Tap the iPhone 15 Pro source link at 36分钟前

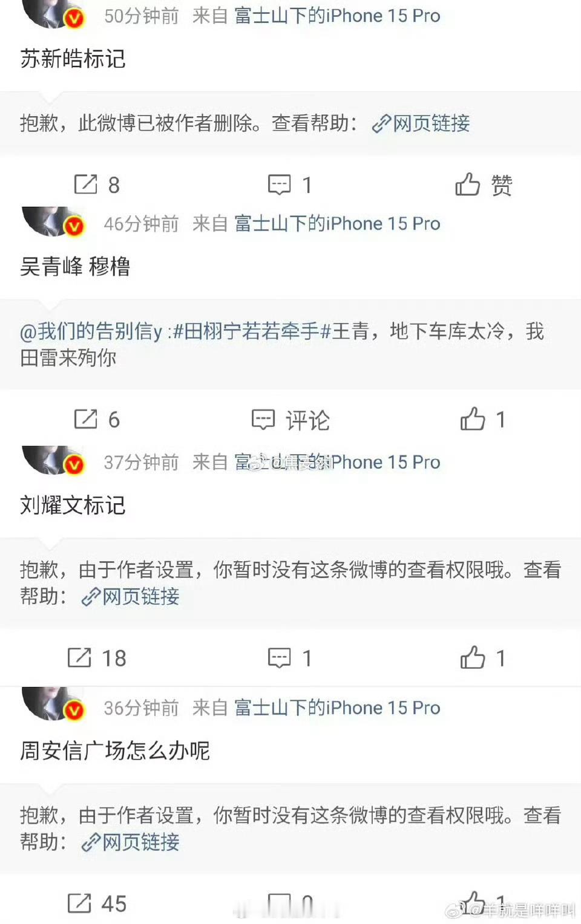(x=337, y=708)
